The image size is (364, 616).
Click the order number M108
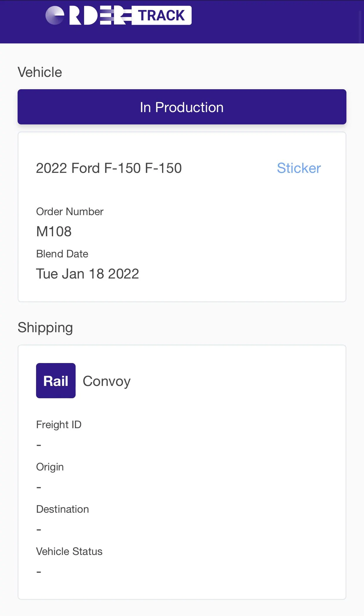pyautogui.click(x=54, y=232)
